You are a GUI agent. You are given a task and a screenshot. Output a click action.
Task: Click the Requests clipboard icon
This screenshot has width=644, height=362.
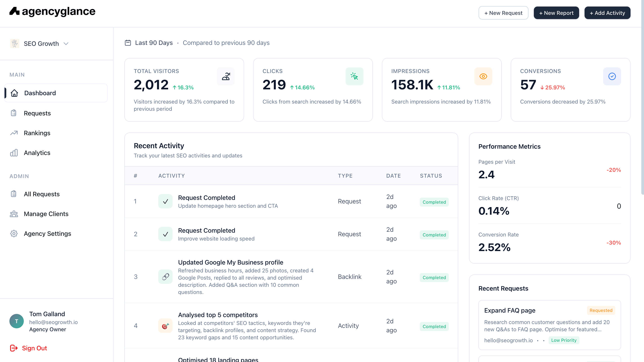coord(14,113)
